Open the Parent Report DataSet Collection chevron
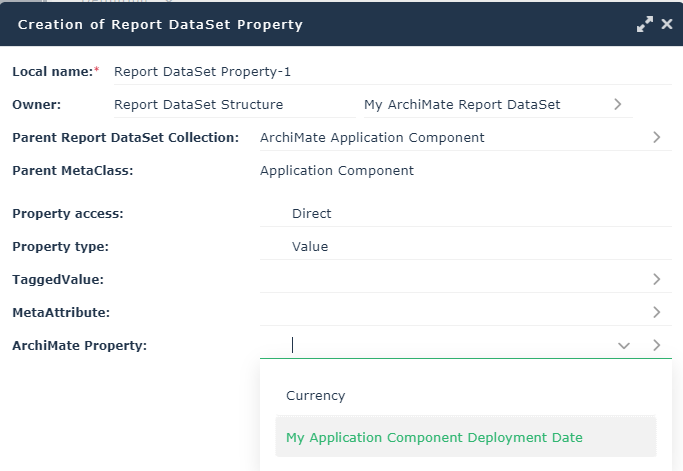The width and height of the screenshot is (683, 471). (x=657, y=138)
